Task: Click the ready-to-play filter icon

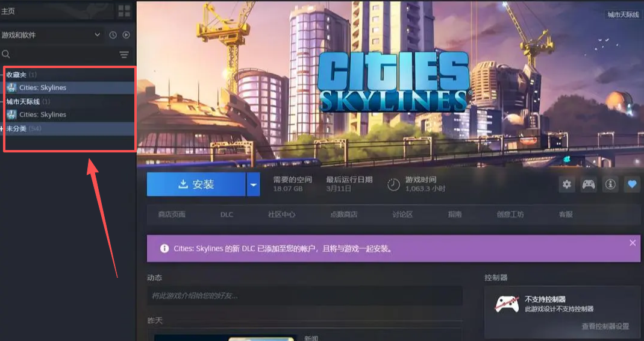Action: pyautogui.click(x=126, y=35)
